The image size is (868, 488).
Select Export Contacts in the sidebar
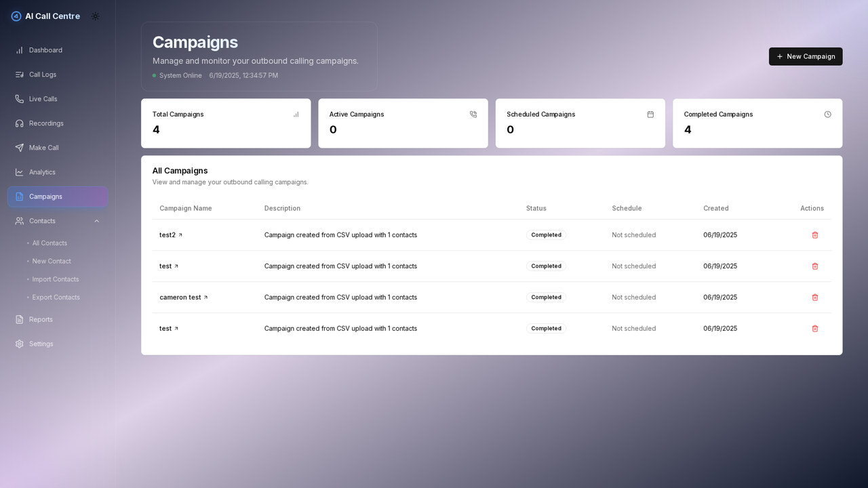(x=56, y=298)
